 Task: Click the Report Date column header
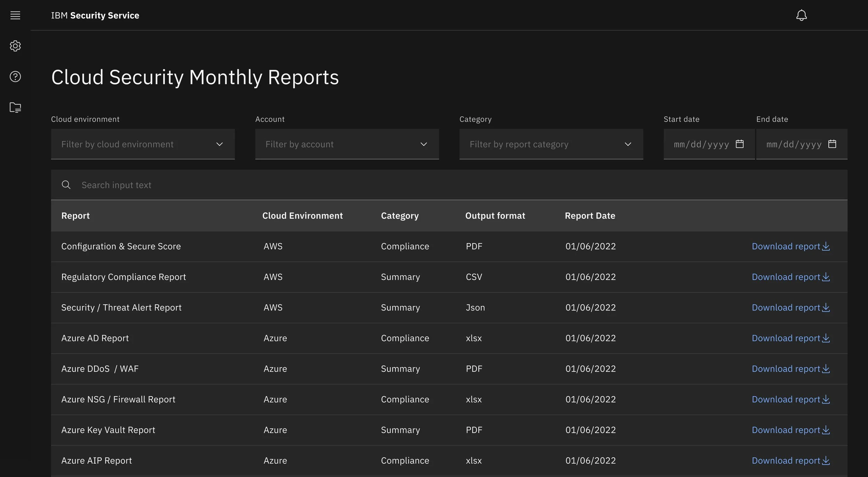pyautogui.click(x=590, y=216)
